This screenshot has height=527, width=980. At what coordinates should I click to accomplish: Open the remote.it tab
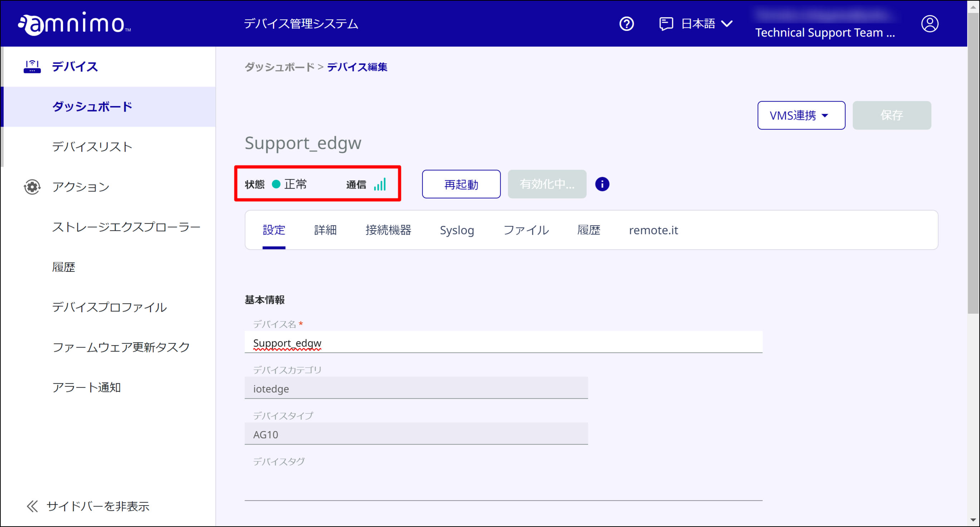click(653, 230)
